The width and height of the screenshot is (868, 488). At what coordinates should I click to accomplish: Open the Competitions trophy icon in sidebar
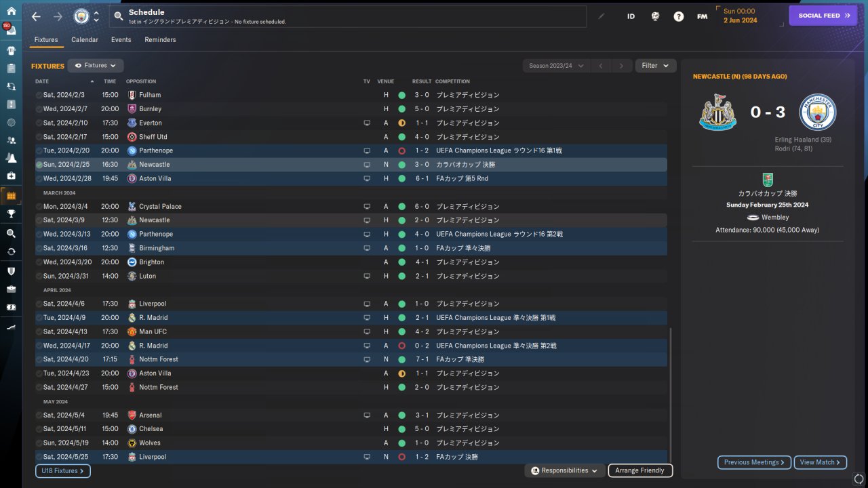[11, 213]
